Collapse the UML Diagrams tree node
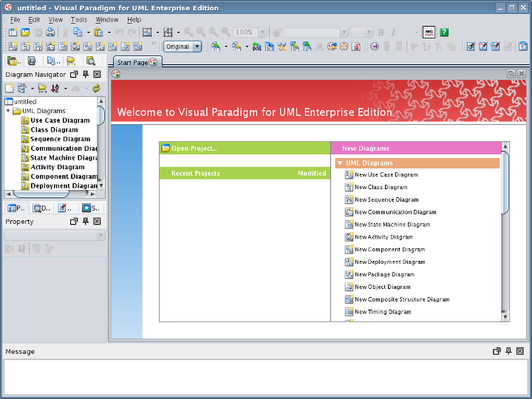 8,111
